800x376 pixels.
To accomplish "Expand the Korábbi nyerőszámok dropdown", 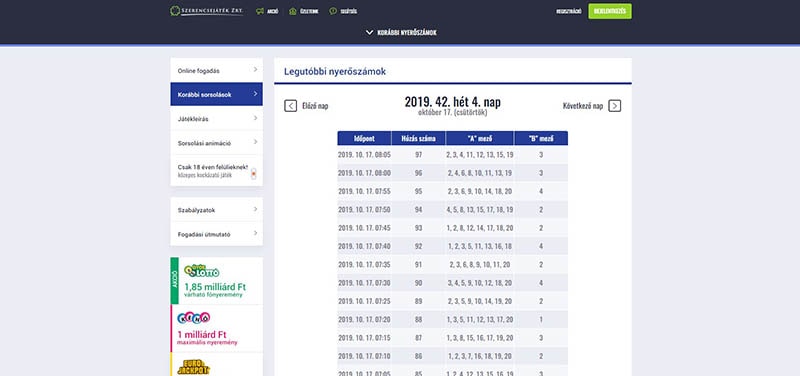I will 401,33.
